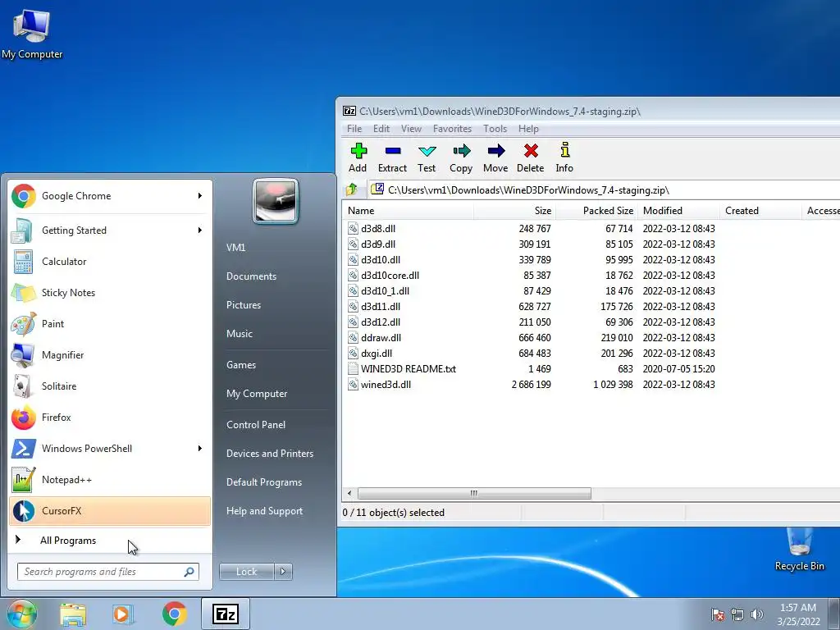
Task: Open the Tools menu in 7-Zip
Action: click(495, 129)
